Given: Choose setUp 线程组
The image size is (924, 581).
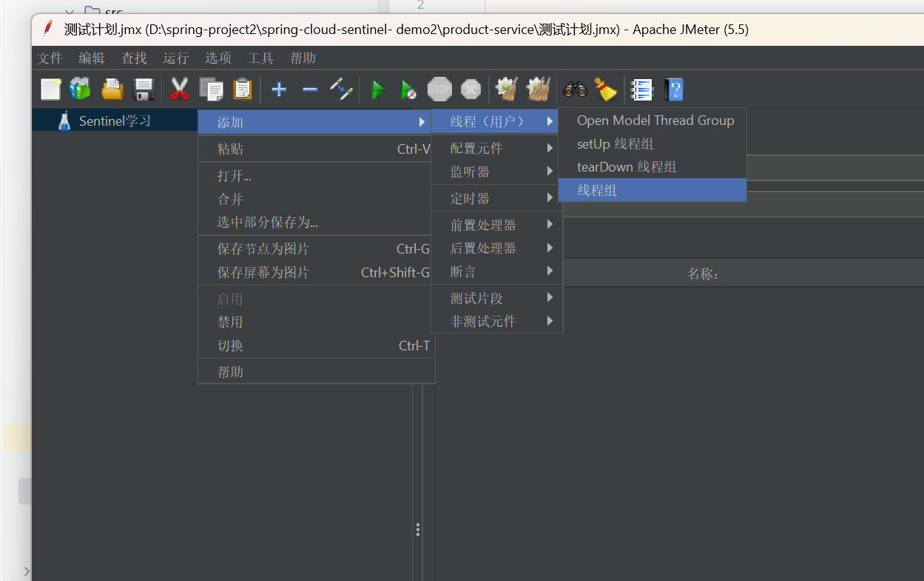Looking at the screenshot, I should click(652, 143).
